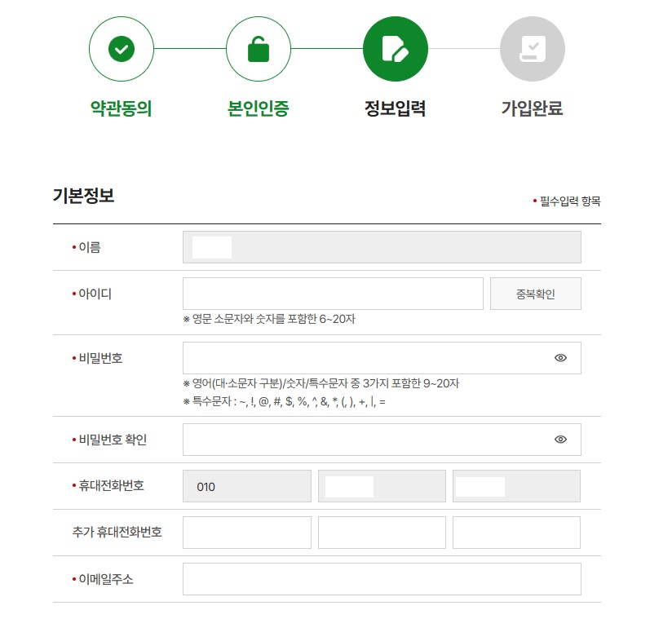Click the 중복확인 duplicate-check button
672x619 pixels.
tap(535, 294)
